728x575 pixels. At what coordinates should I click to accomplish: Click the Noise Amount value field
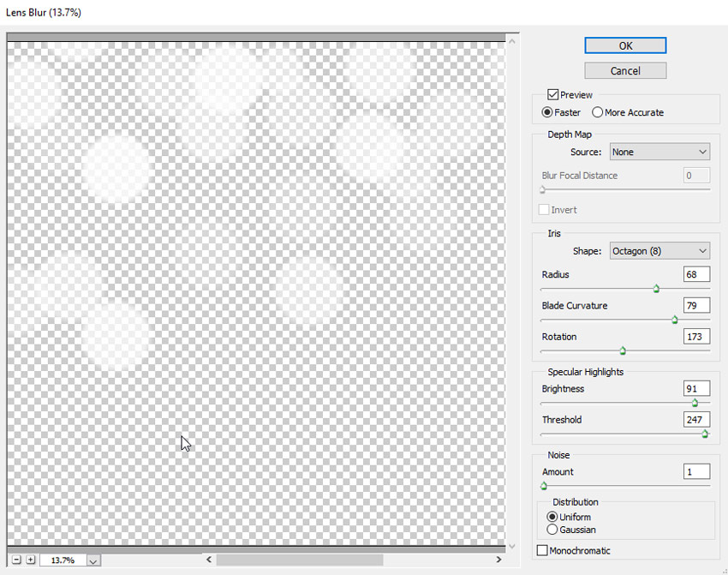click(696, 471)
